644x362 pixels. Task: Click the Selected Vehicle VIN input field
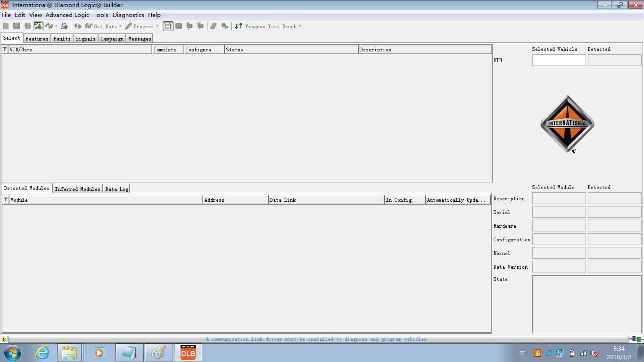click(559, 60)
